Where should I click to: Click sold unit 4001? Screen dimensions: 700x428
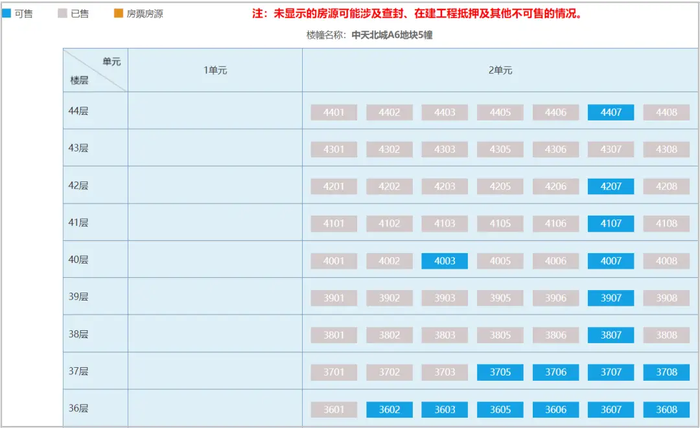coord(334,261)
